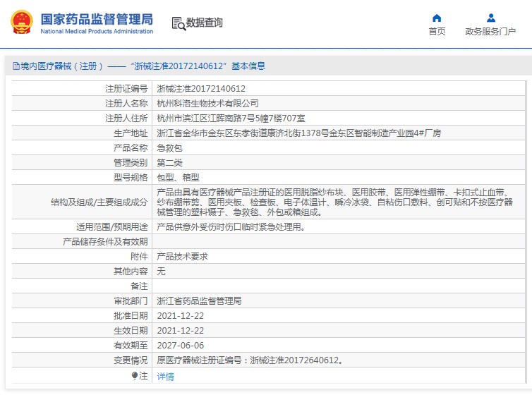This screenshot has height=395, width=532.
Task: Click the national emblem logo
Action: (22, 23)
